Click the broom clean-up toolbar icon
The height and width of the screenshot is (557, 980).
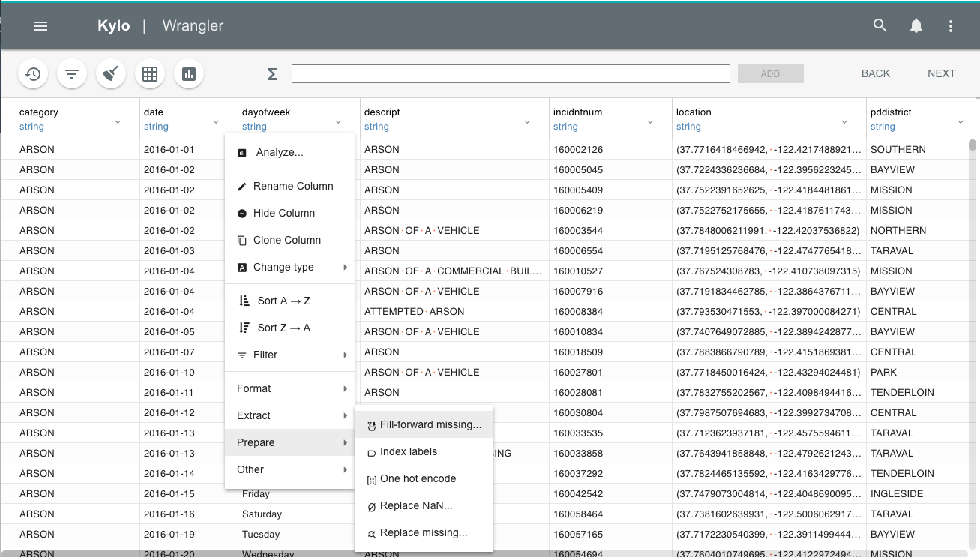[111, 73]
